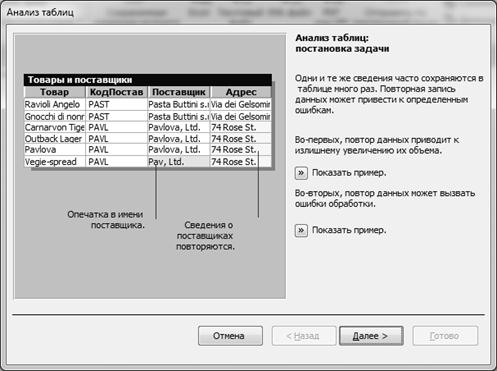Click Pasta Buttini in the Gnocchi row
The height and width of the screenshot is (371, 497).
click(179, 116)
